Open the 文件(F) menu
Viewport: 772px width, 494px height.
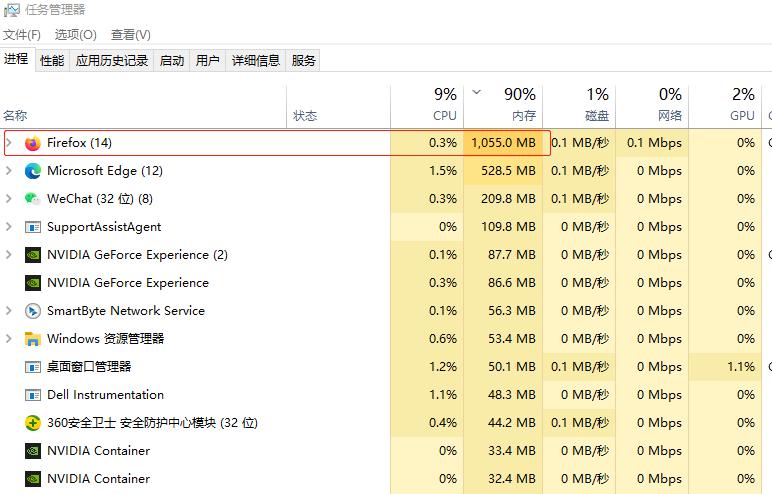pyautogui.click(x=22, y=35)
